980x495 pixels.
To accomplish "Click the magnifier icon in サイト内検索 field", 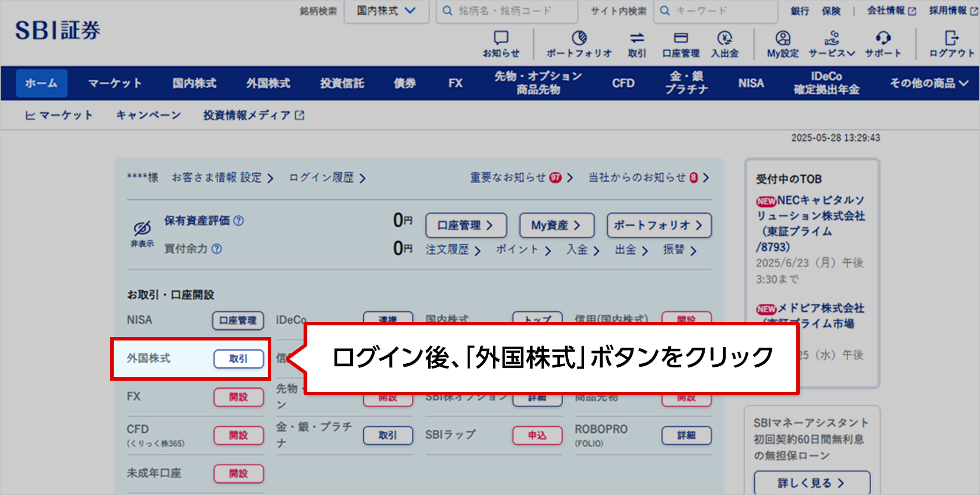I will [x=664, y=11].
